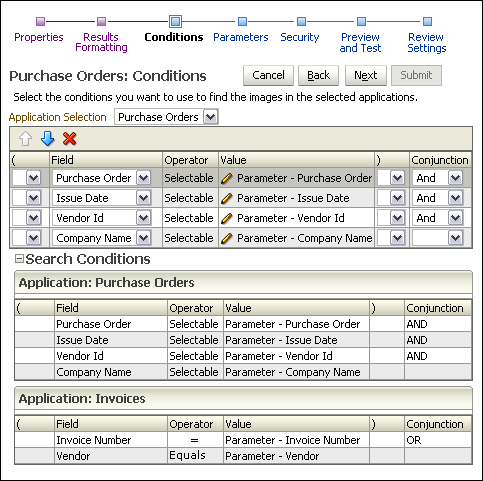Open close-parenthesis dropdown in Vendor Id row
This screenshot has height=481, width=483.
click(398, 218)
